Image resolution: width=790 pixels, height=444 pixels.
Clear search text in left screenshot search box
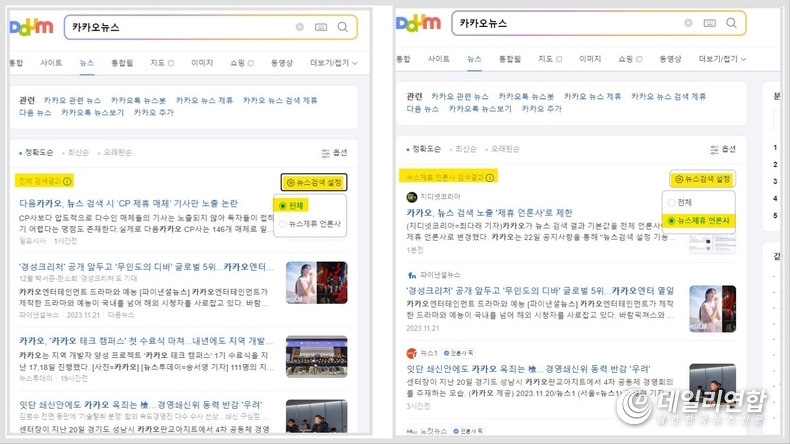[300, 27]
